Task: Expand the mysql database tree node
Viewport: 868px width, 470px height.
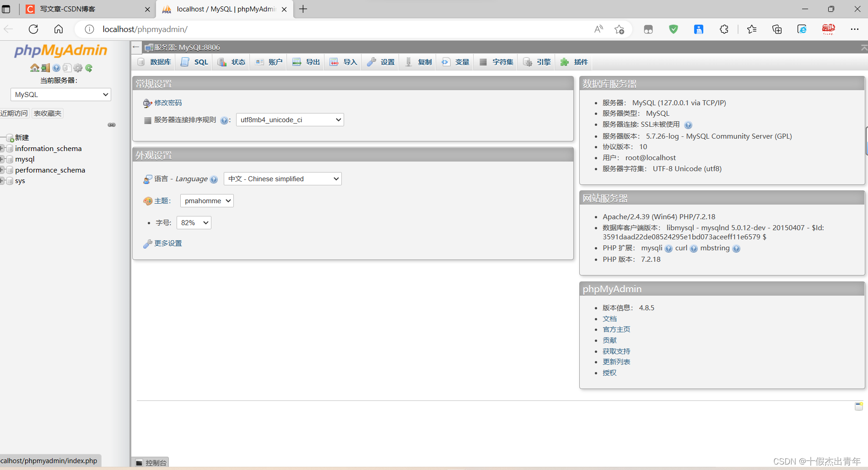Action: [2, 159]
